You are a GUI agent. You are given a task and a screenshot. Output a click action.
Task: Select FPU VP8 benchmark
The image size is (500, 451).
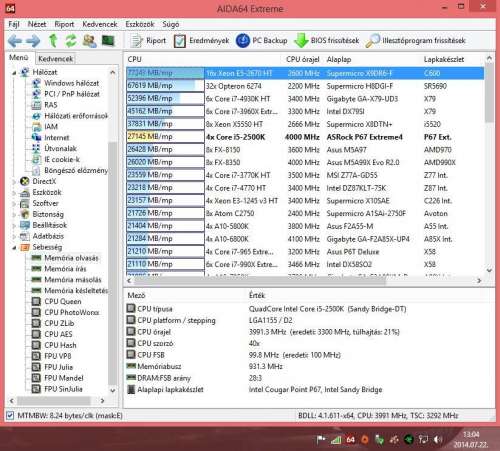pyautogui.click(x=58, y=356)
